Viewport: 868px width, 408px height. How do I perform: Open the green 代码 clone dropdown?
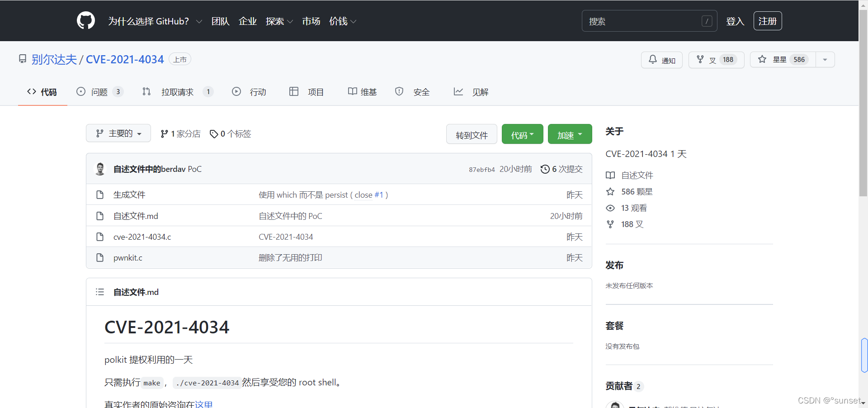[x=523, y=134]
